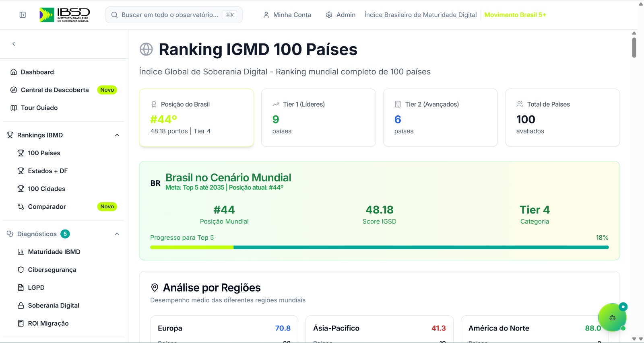
Task: Open 100 Cidades ranking
Action: tap(46, 189)
